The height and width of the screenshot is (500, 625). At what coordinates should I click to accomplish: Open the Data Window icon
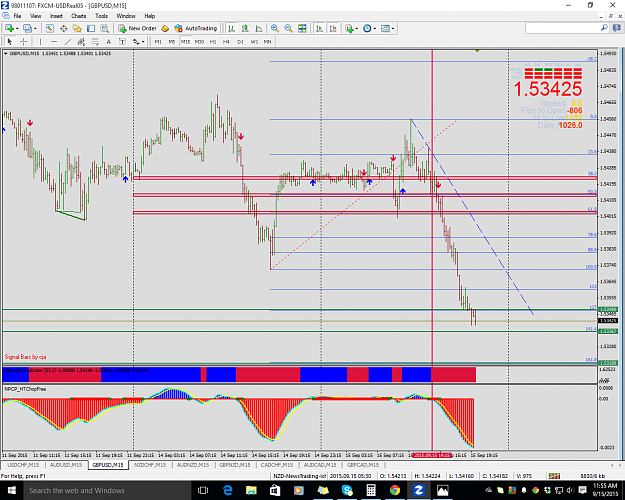click(63, 28)
